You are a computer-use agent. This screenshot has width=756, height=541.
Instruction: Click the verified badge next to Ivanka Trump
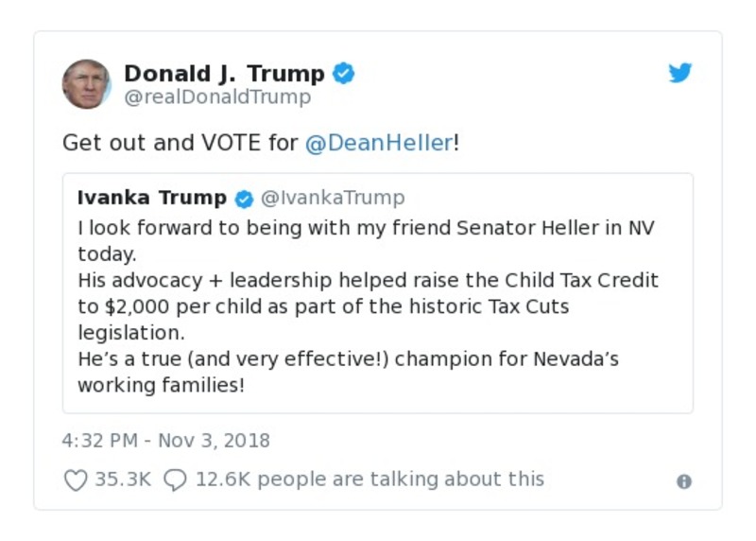[244, 199]
